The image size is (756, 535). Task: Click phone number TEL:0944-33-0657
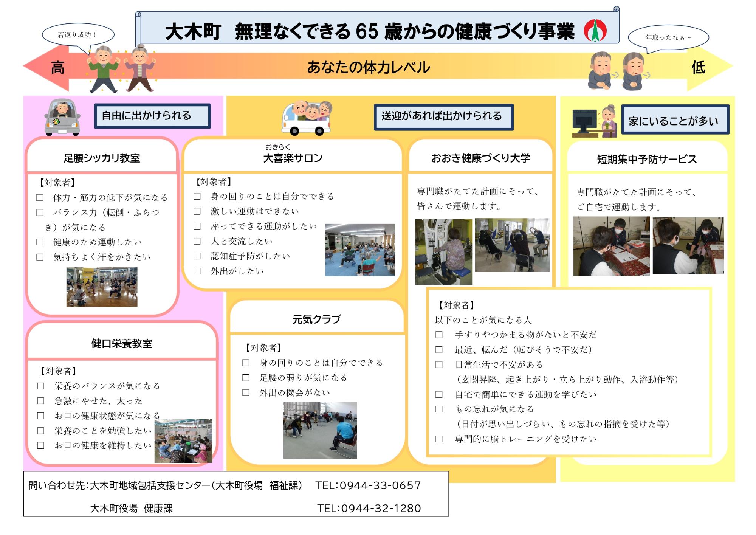point(368,485)
